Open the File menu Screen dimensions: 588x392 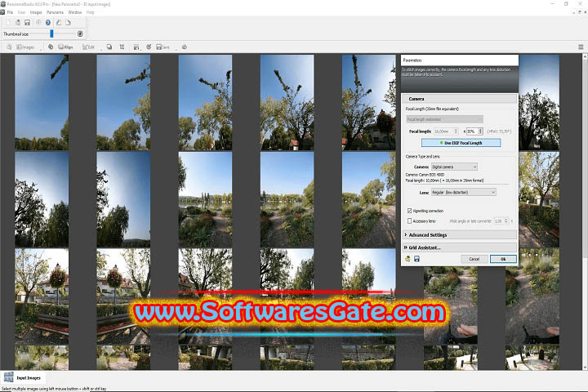tap(10, 12)
